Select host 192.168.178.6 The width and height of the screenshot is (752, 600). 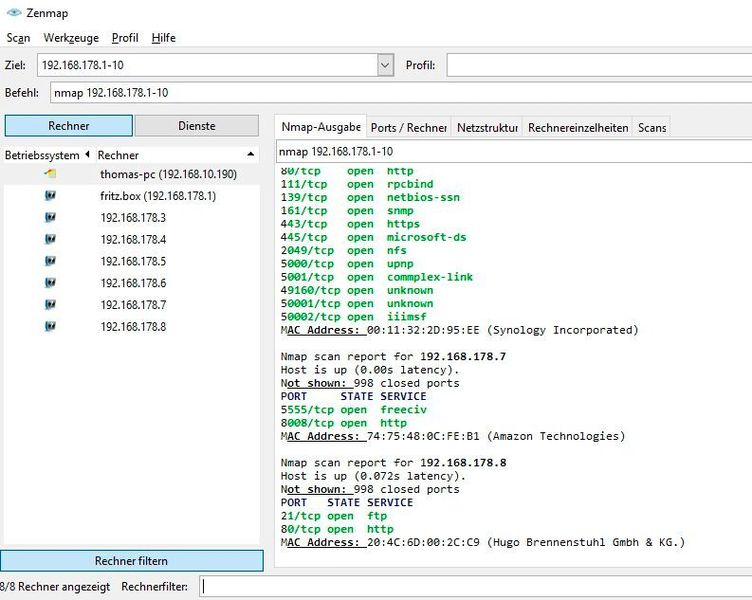point(133,283)
